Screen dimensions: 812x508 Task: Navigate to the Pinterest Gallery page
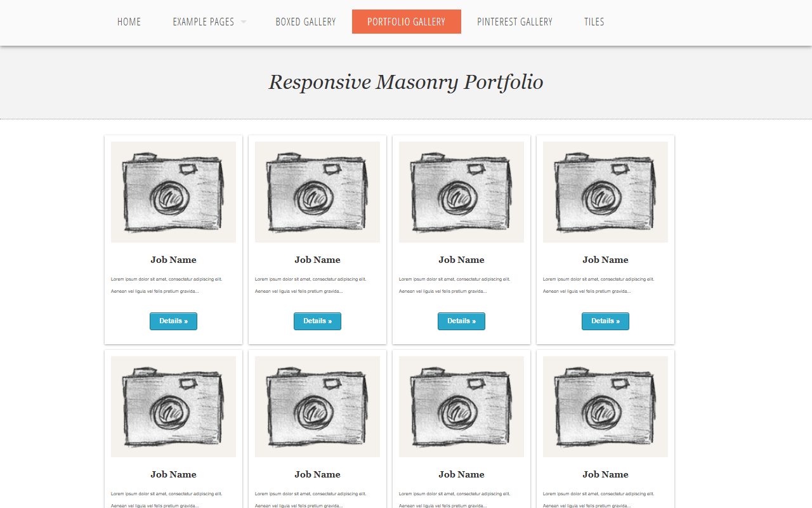[515, 22]
